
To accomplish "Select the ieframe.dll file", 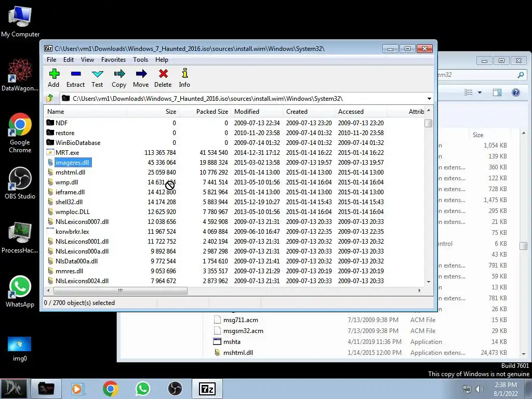I will (x=66, y=192).
